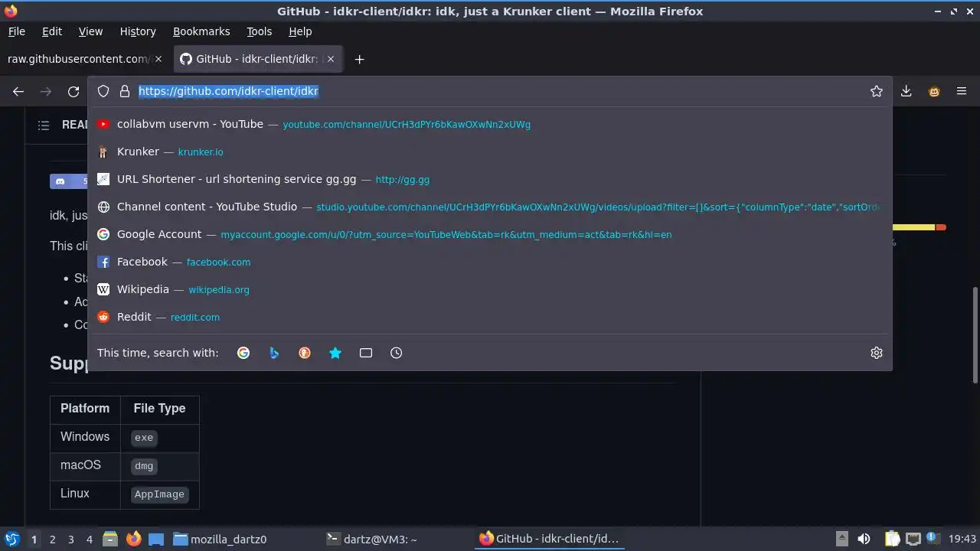Image resolution: width=980 pixels, height=551 pixels.
Task: Reload the current page
Action: pos(73,91)
